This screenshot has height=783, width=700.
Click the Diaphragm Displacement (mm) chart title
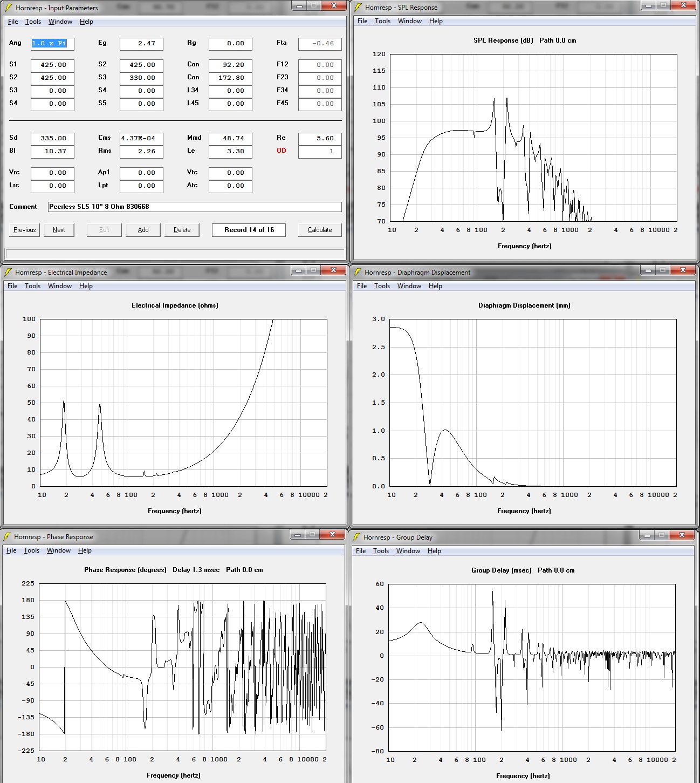click(x=524, y=305)
